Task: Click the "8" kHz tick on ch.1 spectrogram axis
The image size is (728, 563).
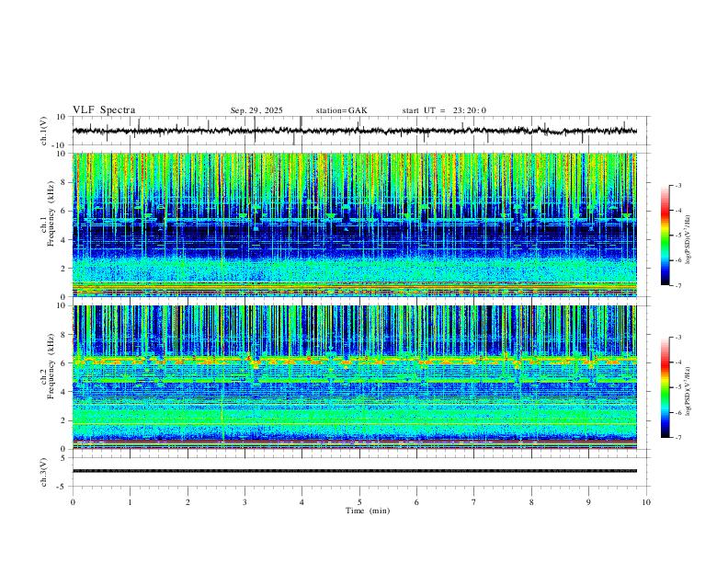Action: coord(64,182)
